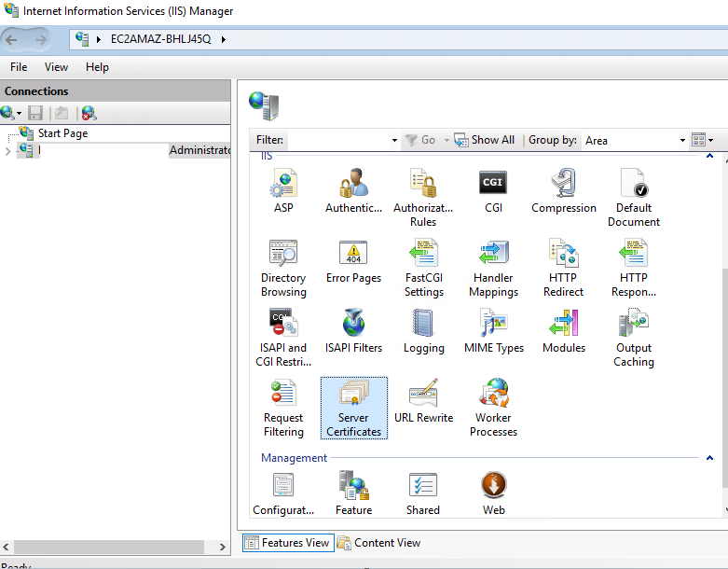Open the Error Pages feature

pyautogui.click(x=353, y=262)
